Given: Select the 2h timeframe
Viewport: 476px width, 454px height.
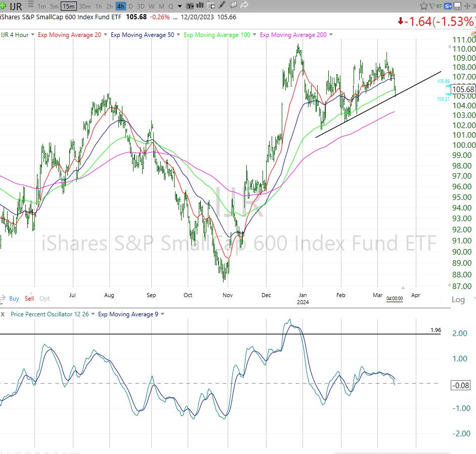Looking at the screenshot, I should [109, 7].
